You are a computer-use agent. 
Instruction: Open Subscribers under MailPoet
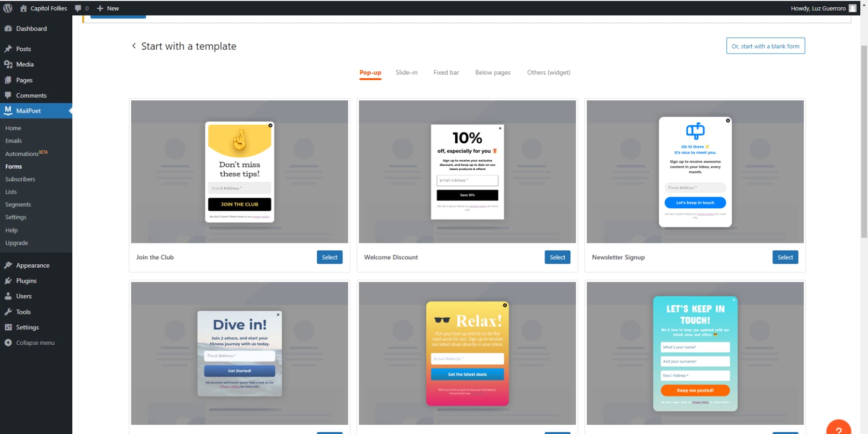(x=20, y=179)
